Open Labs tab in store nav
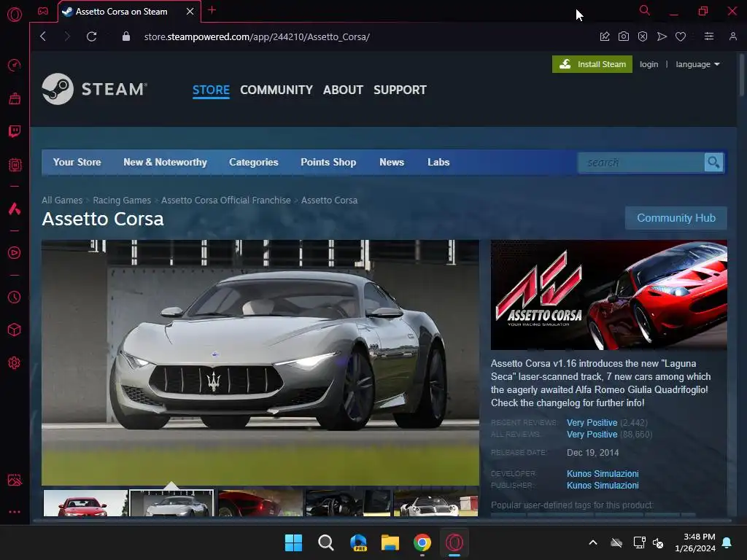The image size is (747, 560). 438,163
